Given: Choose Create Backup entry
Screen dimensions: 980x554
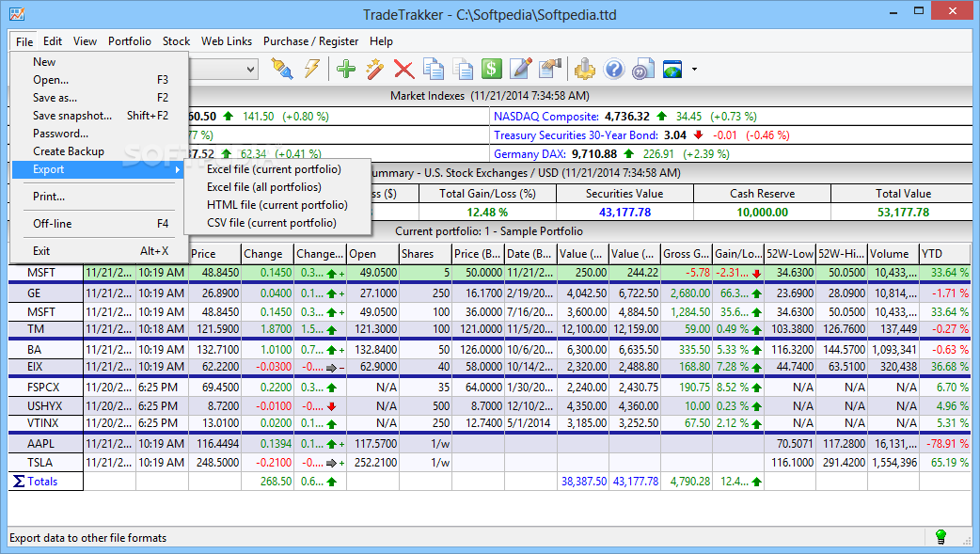Looking at the screenshot, I should point(100,151).
